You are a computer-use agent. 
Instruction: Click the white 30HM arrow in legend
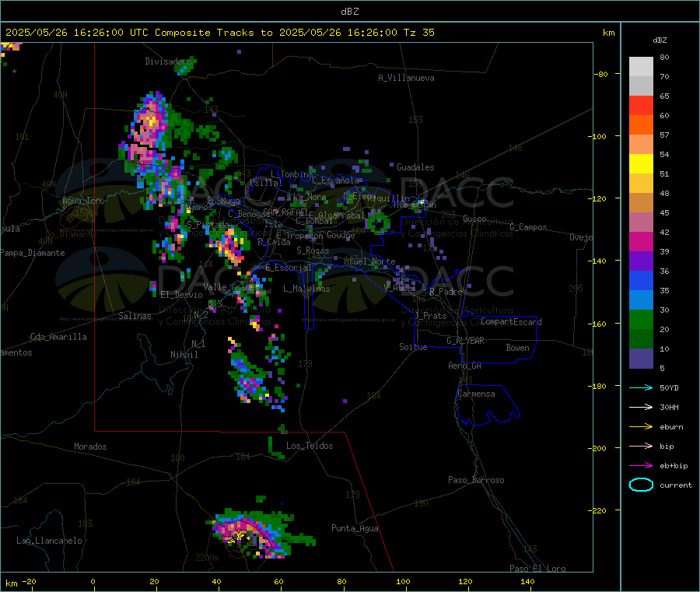[641, 407]
